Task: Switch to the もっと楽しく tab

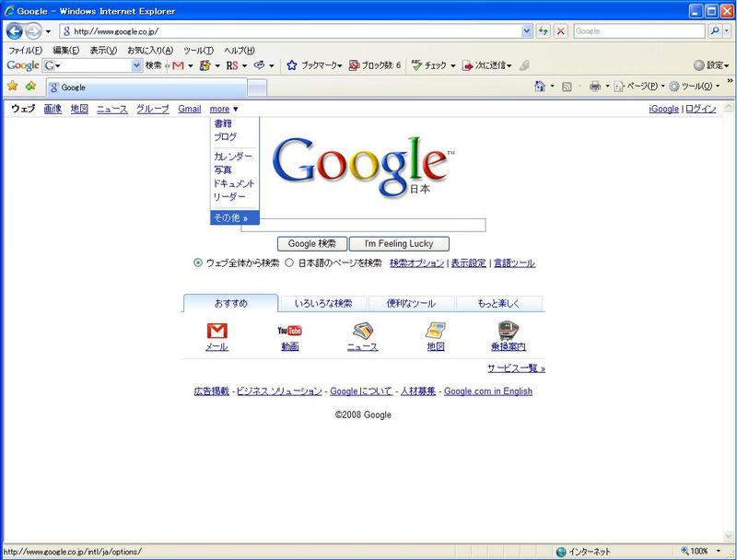Action: tap(498, 304)
